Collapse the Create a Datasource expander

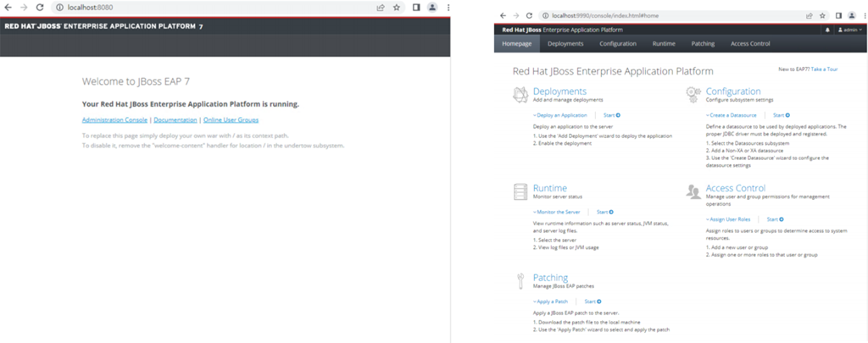[732, 115]
